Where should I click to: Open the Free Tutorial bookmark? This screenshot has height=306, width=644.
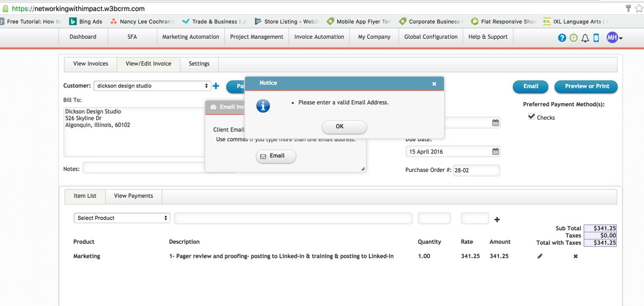[x=31, y=21]
